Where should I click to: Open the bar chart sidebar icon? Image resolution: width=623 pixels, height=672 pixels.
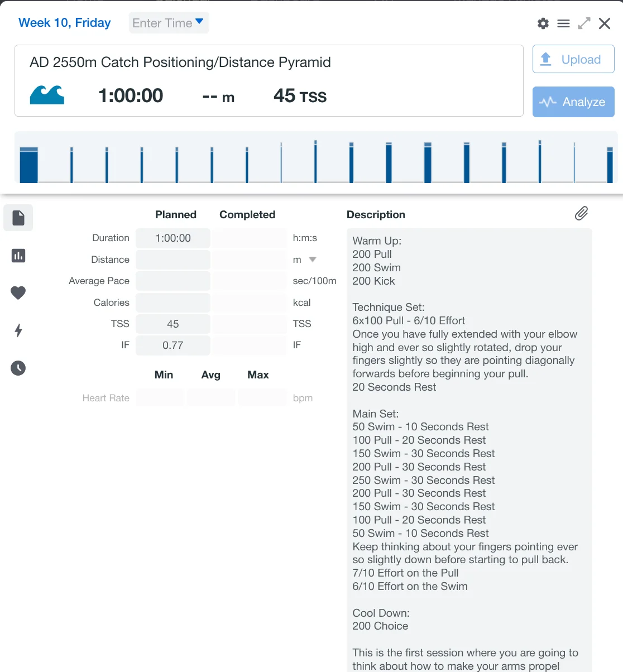tap(18, 256)
